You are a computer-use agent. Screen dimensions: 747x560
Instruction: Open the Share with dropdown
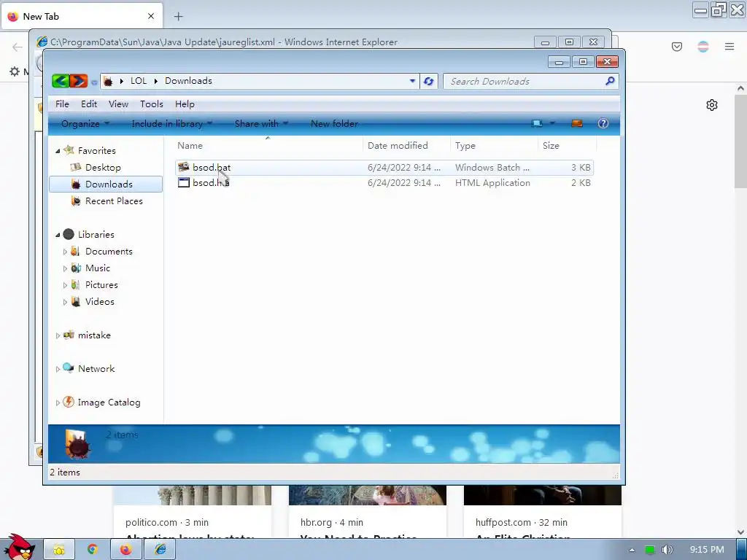(x=261, y=124)
